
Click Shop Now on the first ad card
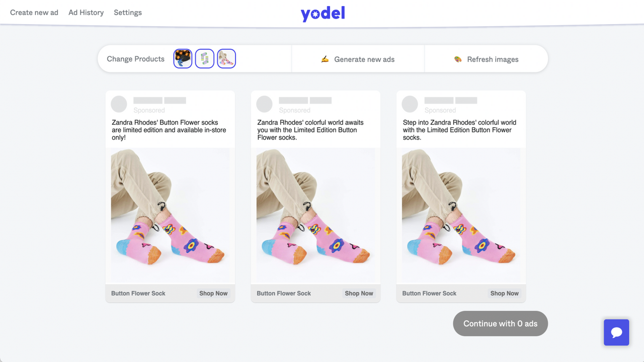pos(213,293)
